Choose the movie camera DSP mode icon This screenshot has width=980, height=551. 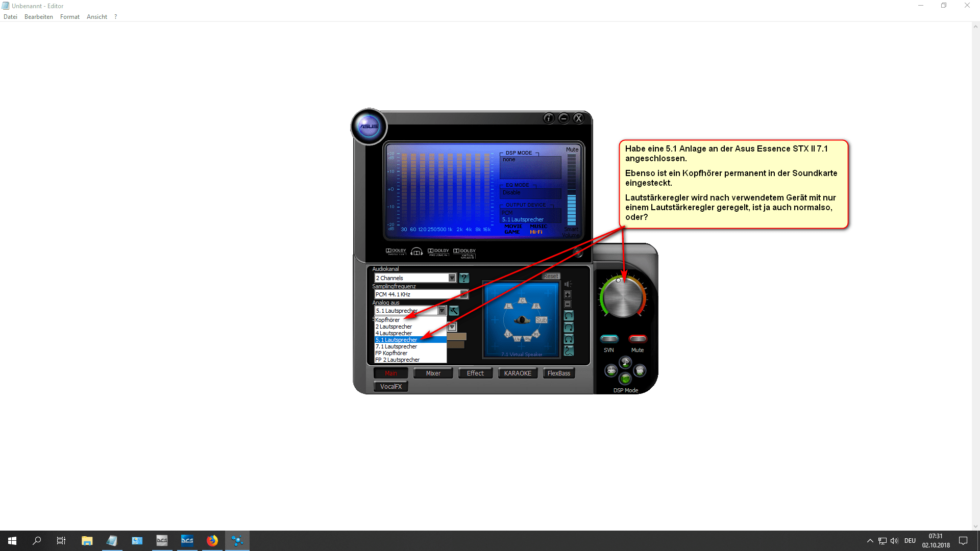click(640, 371)
